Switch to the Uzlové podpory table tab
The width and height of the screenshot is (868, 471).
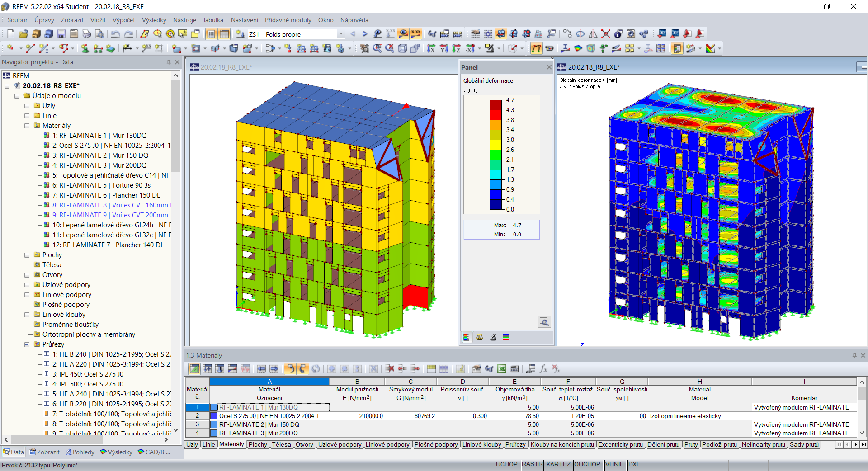340,444
